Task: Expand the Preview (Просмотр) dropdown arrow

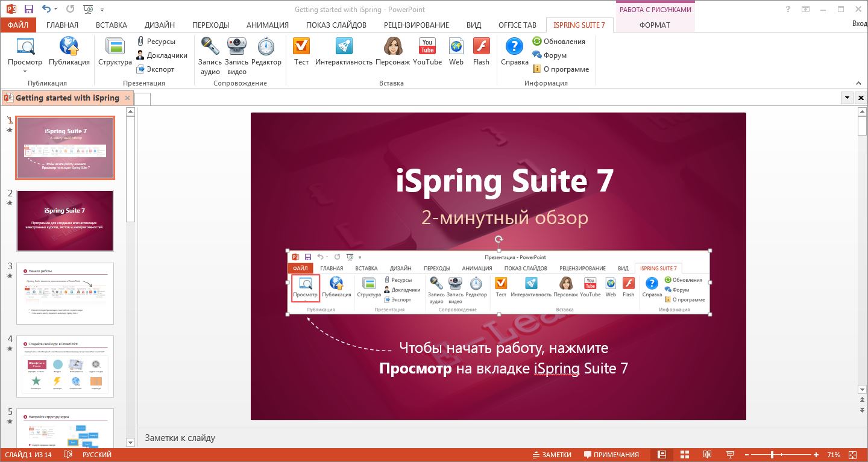Action: pyautogui.click(x=25, y=71)
